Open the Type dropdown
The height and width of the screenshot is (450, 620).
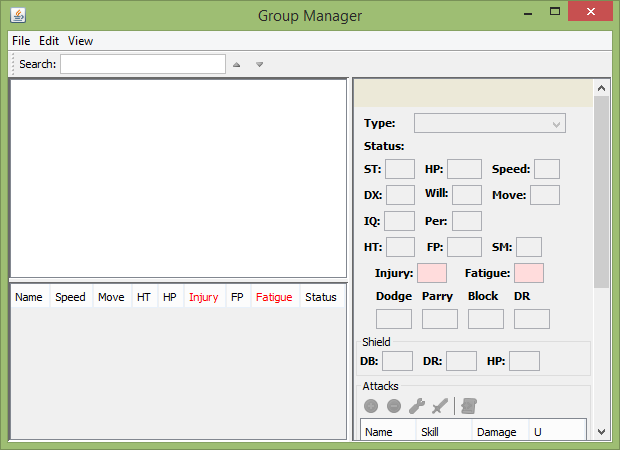(490, 123)
